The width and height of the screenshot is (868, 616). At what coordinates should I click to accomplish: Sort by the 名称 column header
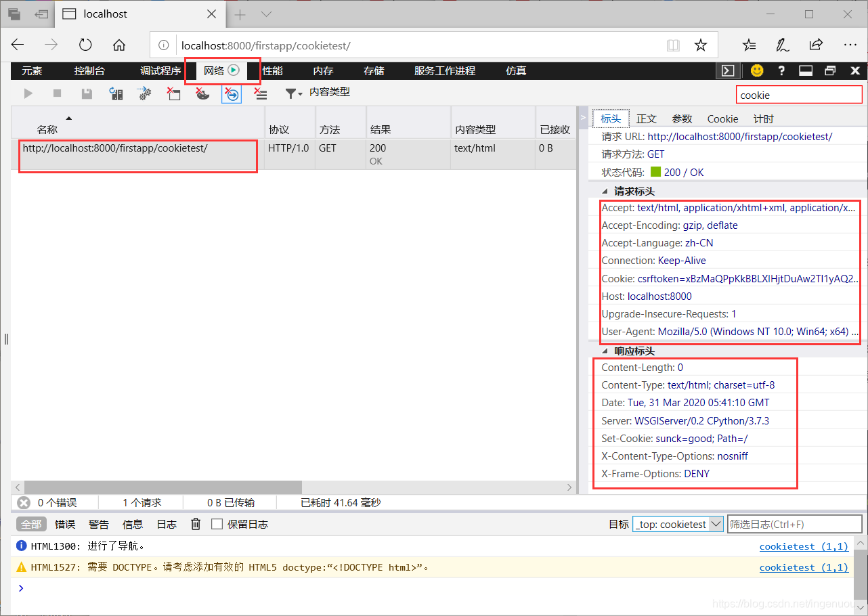tap(137, 123)
